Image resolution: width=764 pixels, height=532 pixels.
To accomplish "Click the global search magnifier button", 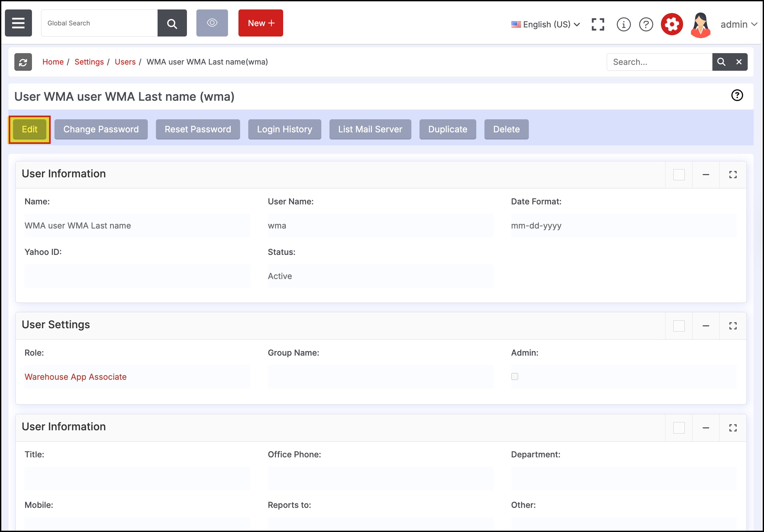I will click(172, 23).
